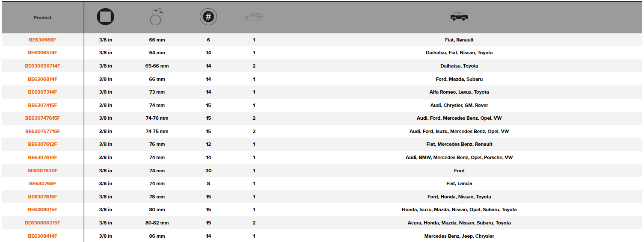Click the Product column header

(42, 18)
